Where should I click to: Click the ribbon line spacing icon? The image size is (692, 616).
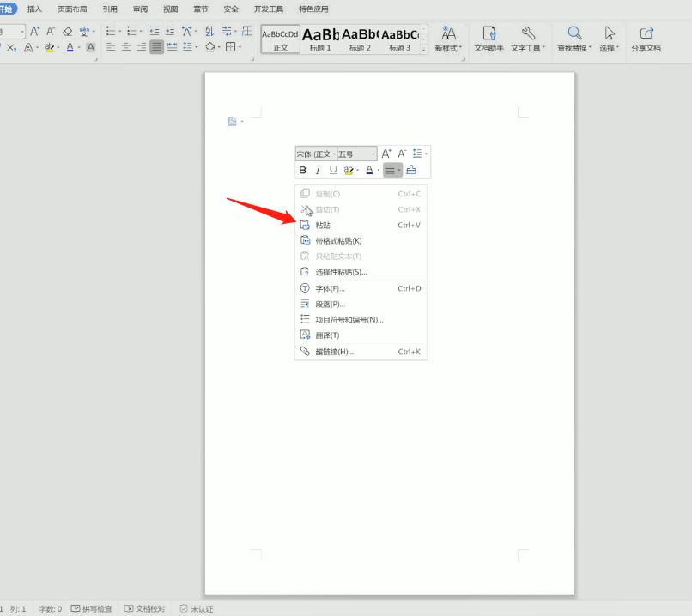pos(187,46)
